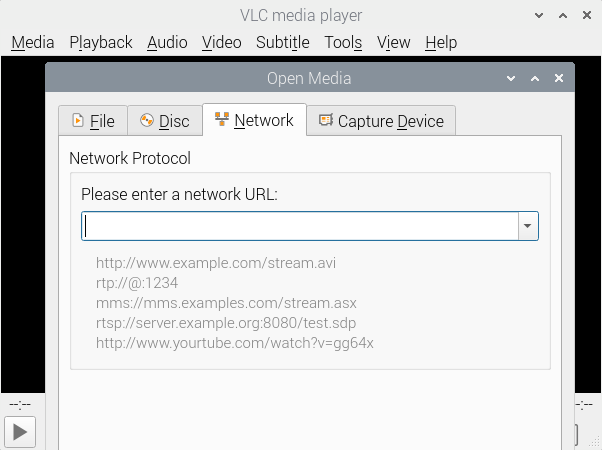
Task: Open the Disc tab
Action: pos(163,121)
